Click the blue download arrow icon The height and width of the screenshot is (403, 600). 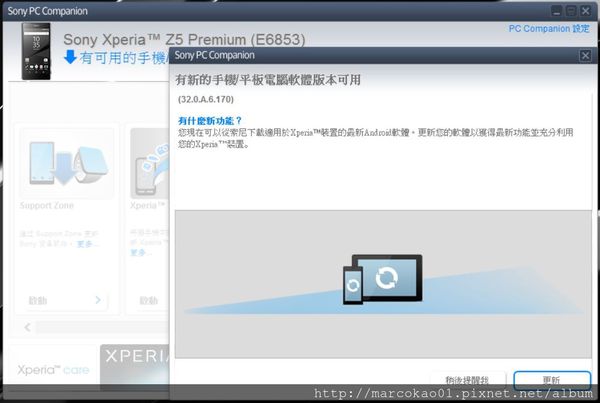70,57
